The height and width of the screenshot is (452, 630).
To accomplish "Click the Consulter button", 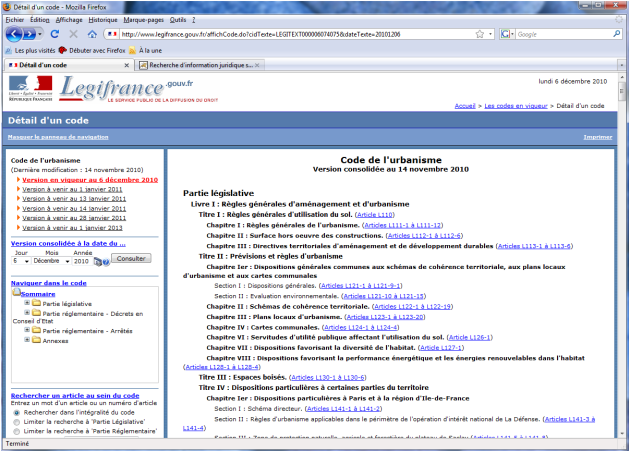I will click(x=131, y=258).
